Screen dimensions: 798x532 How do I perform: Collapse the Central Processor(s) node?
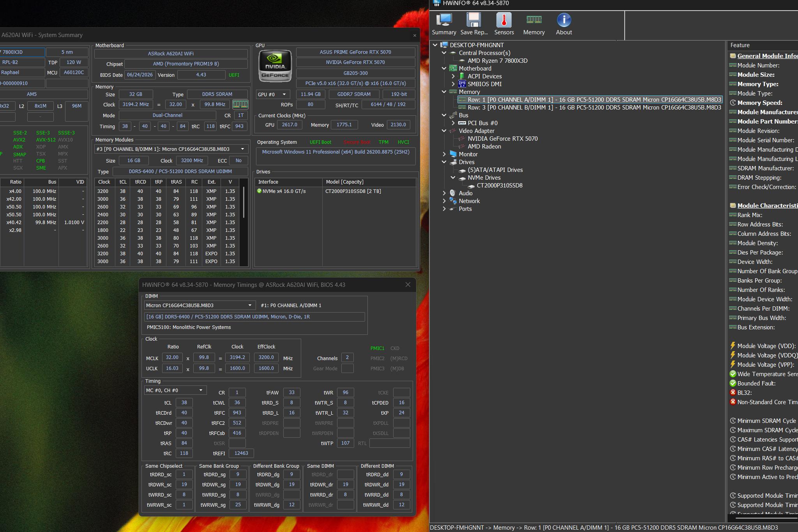[x=444, y=53]
